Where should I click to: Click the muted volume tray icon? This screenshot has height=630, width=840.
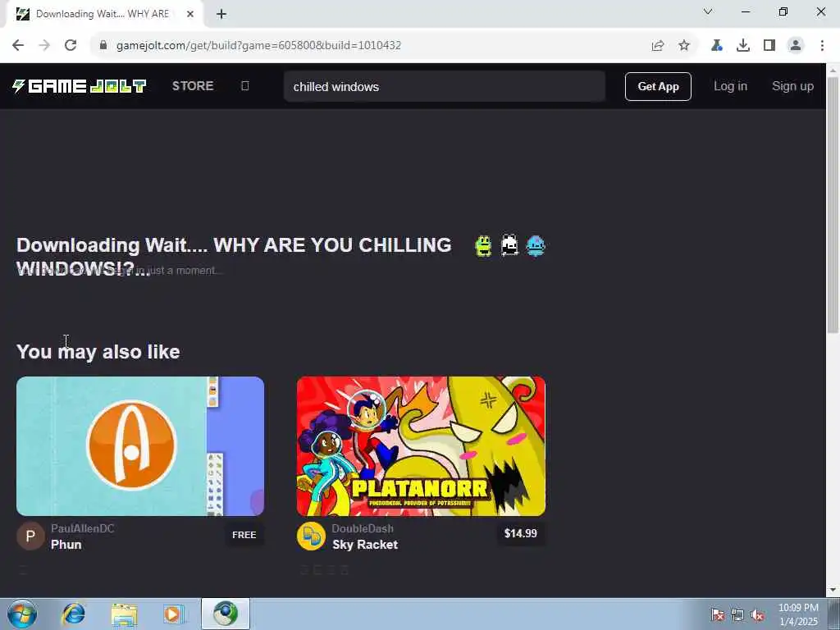(x=757, y=615)
